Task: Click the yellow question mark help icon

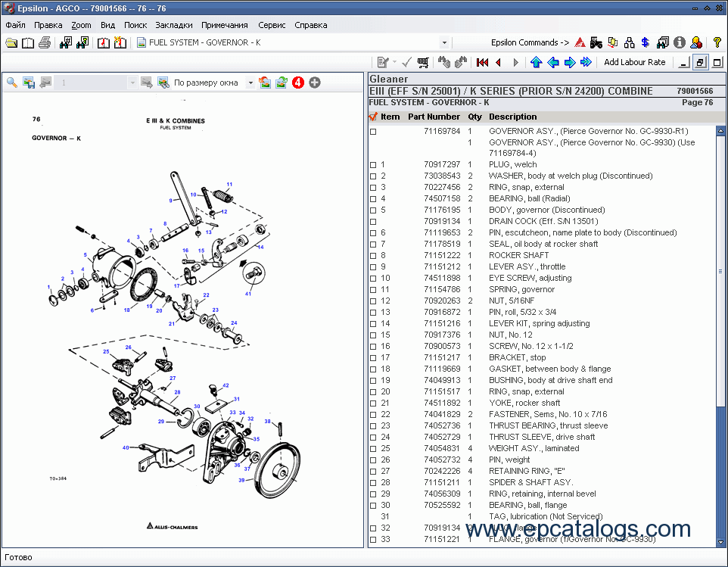Action: 717,43
